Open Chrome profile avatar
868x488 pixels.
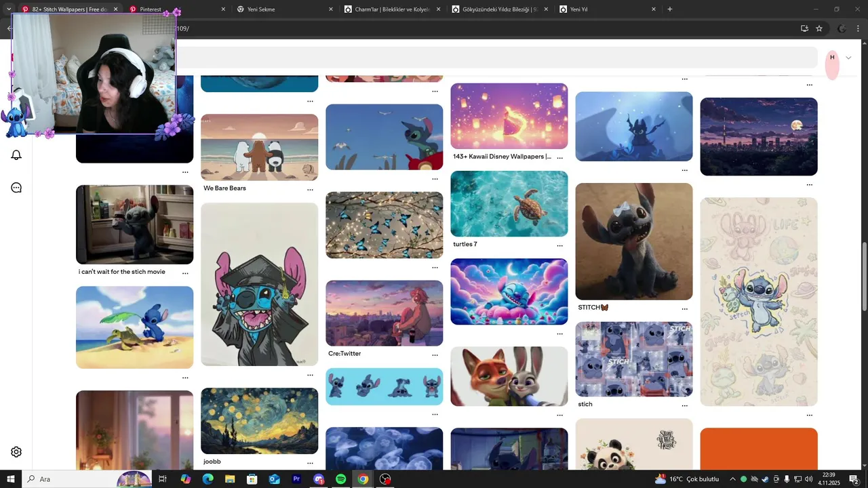[842, 28]
